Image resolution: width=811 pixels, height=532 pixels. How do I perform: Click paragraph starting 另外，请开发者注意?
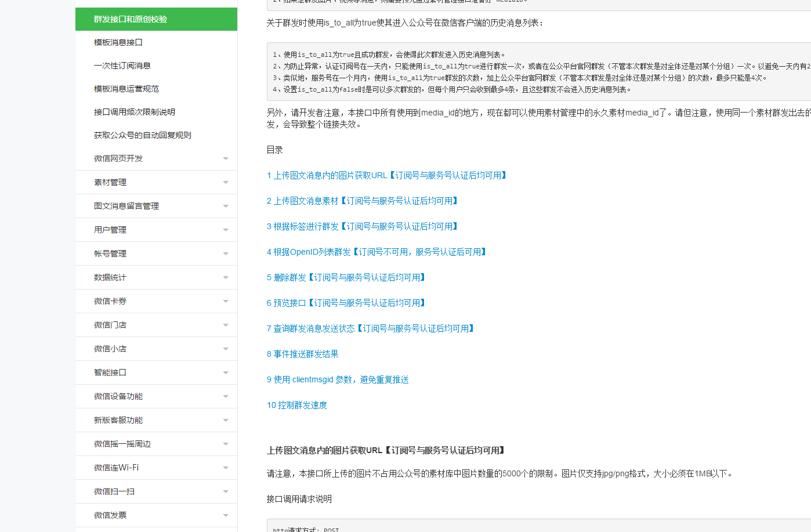[x=538, y=118]
